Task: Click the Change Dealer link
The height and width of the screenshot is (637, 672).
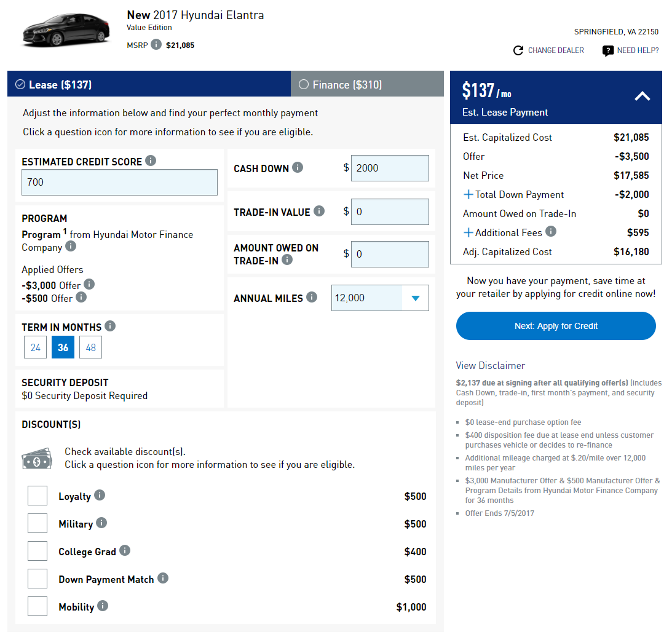Action: coord(556,50)
